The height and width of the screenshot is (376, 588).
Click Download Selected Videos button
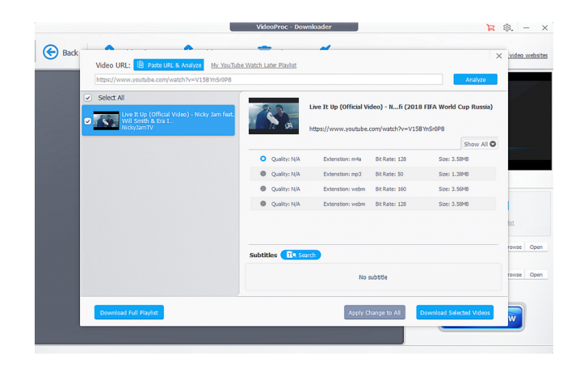point(455,313)
